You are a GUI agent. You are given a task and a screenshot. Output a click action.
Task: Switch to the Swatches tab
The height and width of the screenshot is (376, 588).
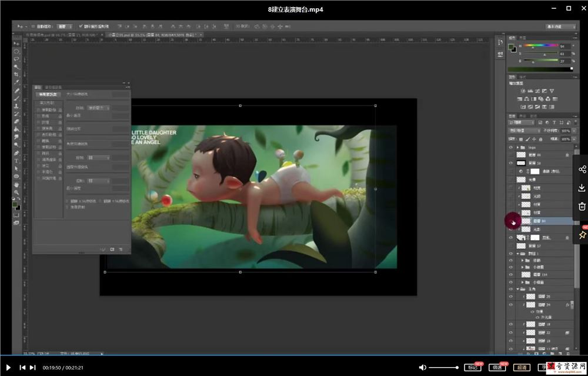[523, 38]
